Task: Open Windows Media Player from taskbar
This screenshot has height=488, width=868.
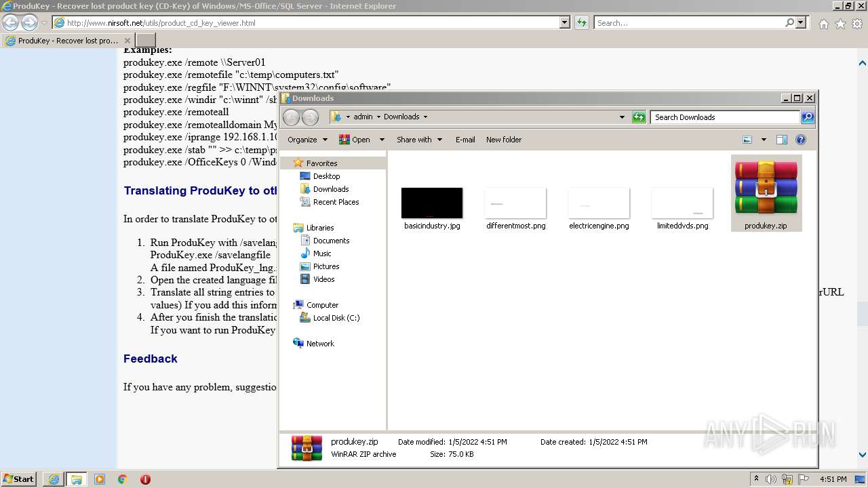Action: [x=99, y=479]
